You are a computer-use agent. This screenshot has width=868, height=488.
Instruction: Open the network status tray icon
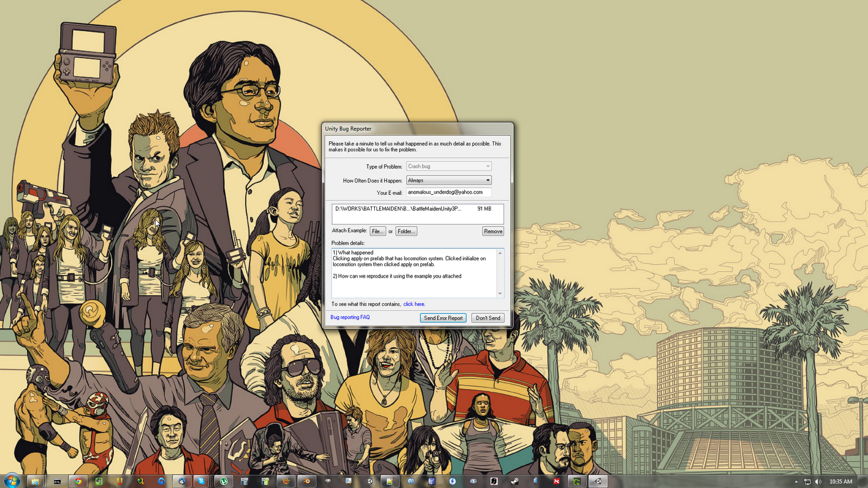coord(807,481)
